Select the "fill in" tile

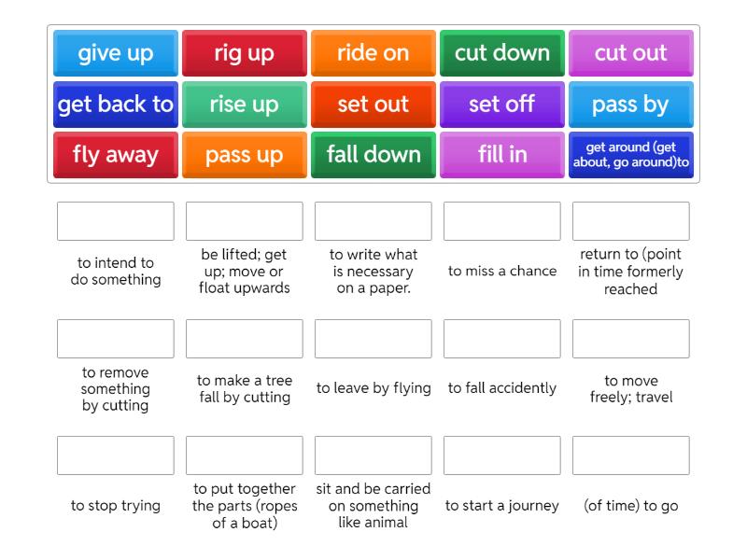click(x=501, y=155)
